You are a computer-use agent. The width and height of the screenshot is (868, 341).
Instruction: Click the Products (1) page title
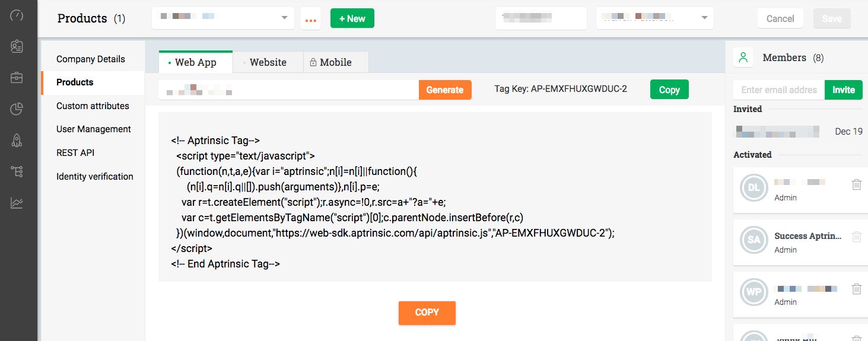click(x=91, y=18)
